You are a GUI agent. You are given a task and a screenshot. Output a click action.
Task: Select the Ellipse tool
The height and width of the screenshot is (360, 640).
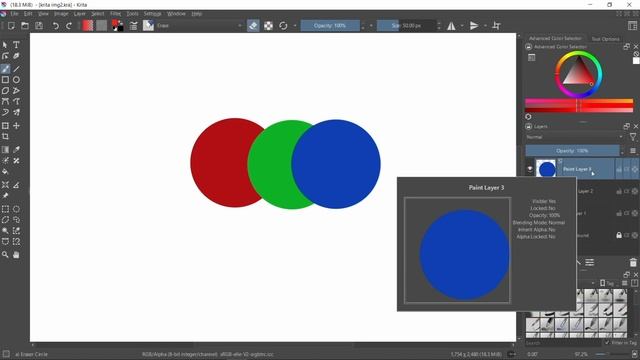point(16,80)
